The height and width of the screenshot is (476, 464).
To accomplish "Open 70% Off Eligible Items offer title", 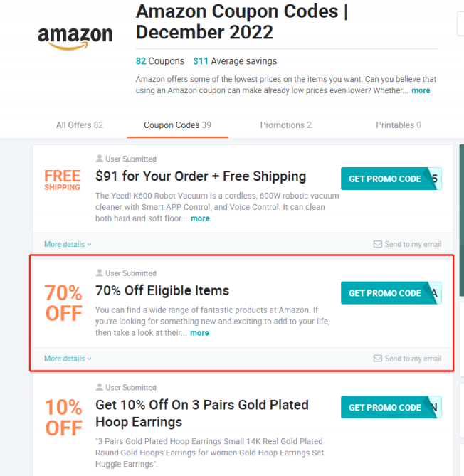I will coord(162,290).
